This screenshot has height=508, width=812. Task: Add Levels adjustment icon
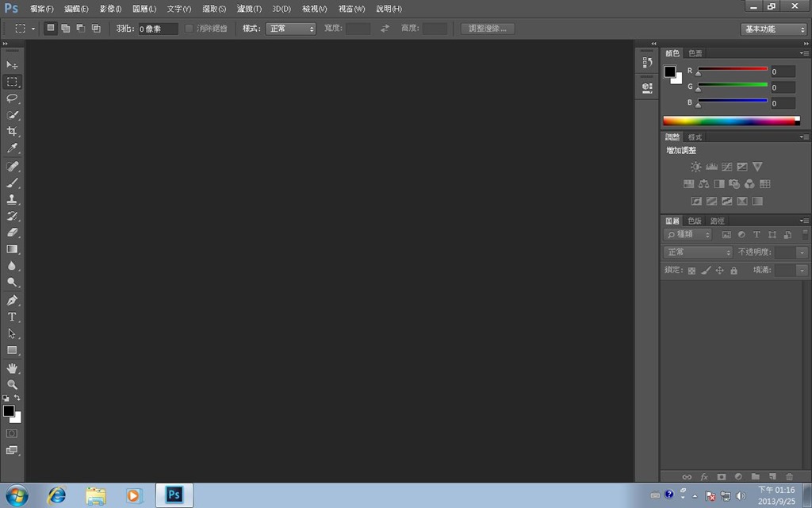click(711, 167)
